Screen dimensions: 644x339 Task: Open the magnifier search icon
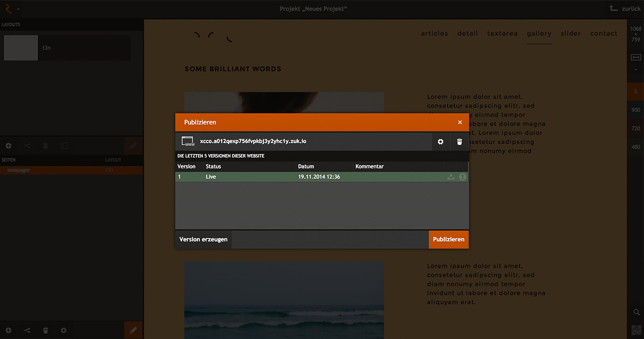click(x=636, y=312)
